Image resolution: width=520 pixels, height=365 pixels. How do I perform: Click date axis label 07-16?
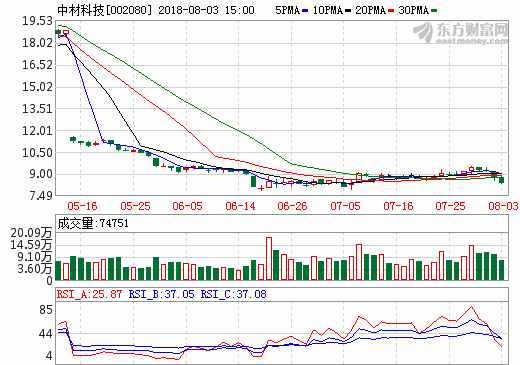398,206
